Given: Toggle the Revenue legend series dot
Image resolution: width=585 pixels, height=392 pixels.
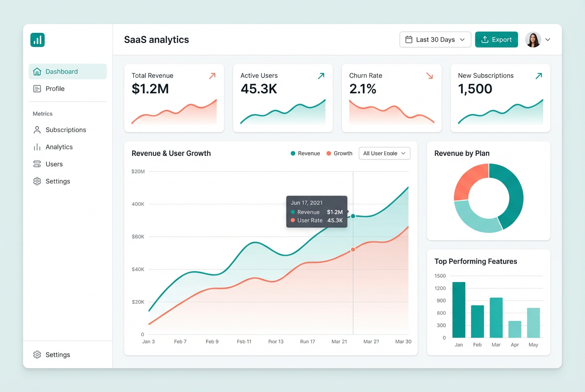Looking at the screenshot, I should pyautogui.click(x=293, y=153).
